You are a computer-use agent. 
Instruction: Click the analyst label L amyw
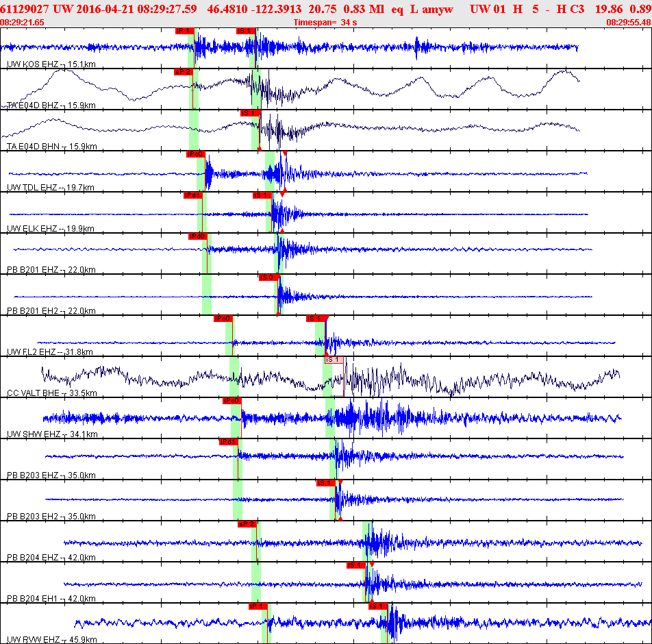[x=431, y=9]
